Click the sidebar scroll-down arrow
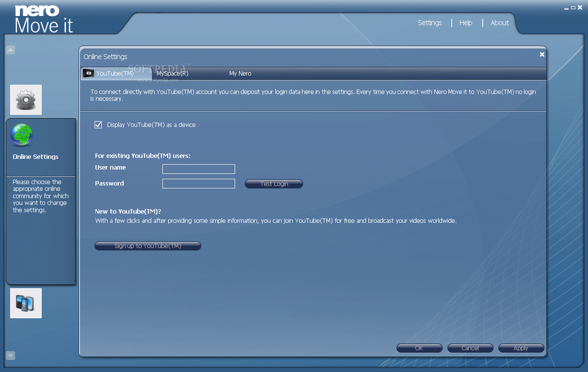 (11, 356)
